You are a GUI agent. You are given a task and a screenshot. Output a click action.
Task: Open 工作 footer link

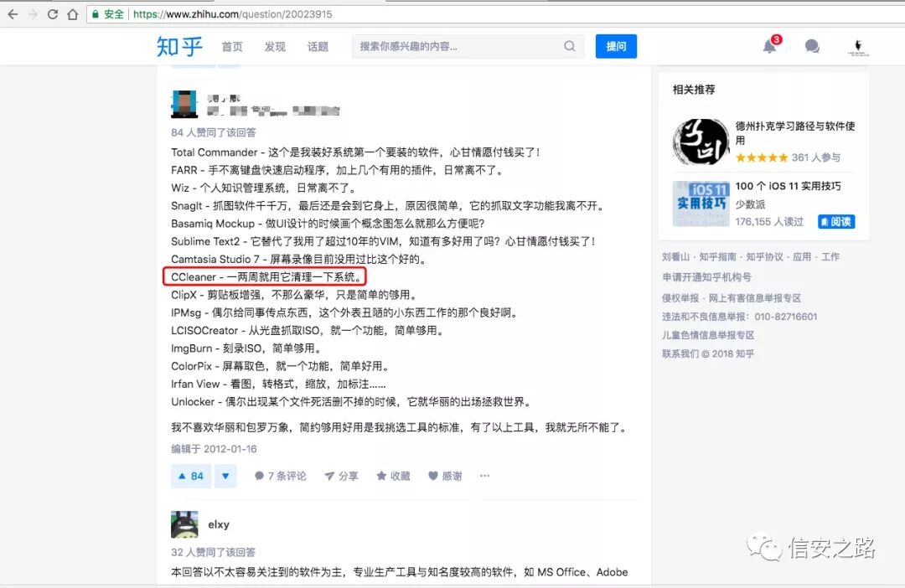(830, 257)
